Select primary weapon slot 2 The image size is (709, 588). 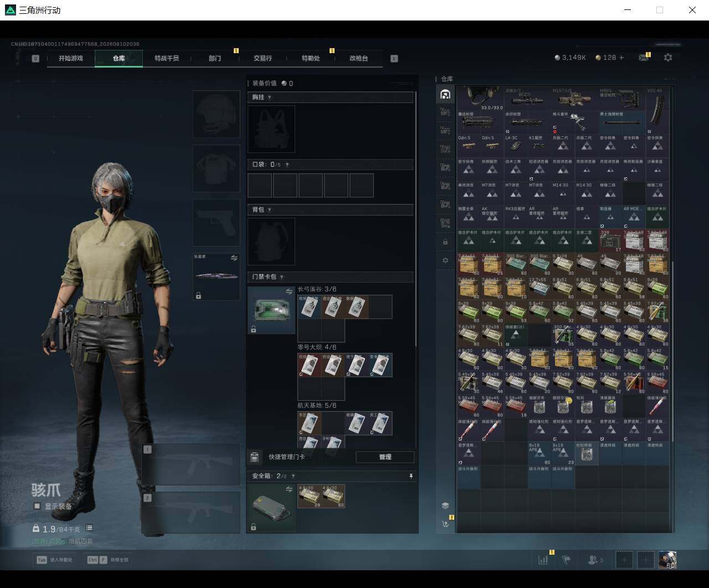(x=191, y=513)
